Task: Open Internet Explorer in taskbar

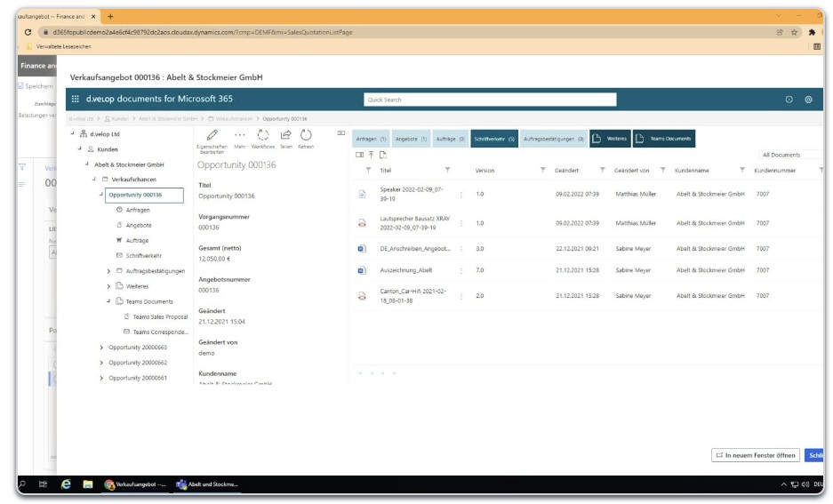Action: point(66,484)
